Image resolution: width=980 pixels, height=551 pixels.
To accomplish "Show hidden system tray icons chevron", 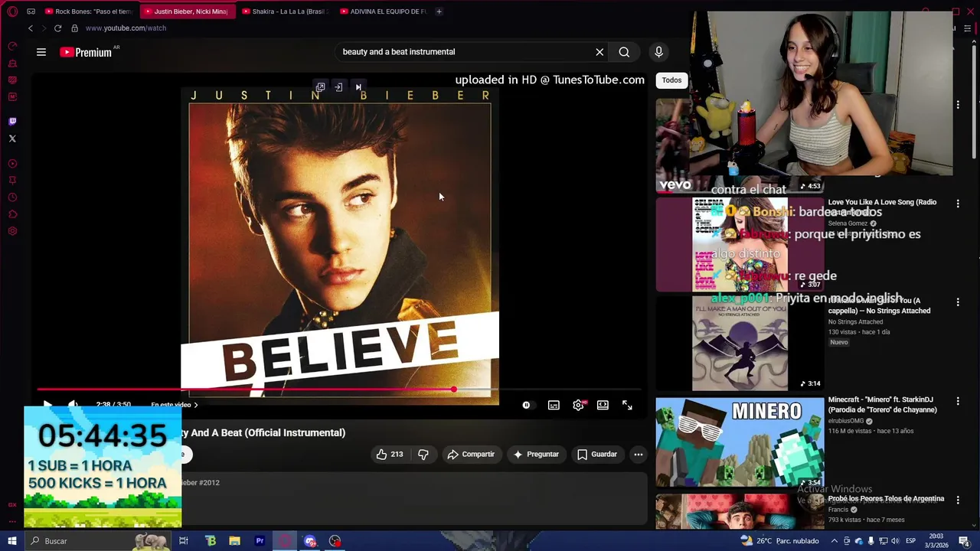I will (835, 541).
